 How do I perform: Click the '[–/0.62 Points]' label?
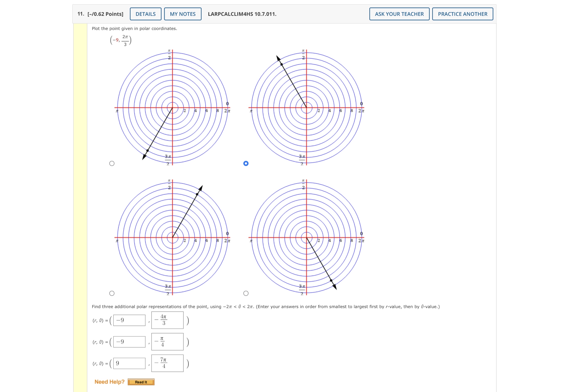(x=105, y=14)
